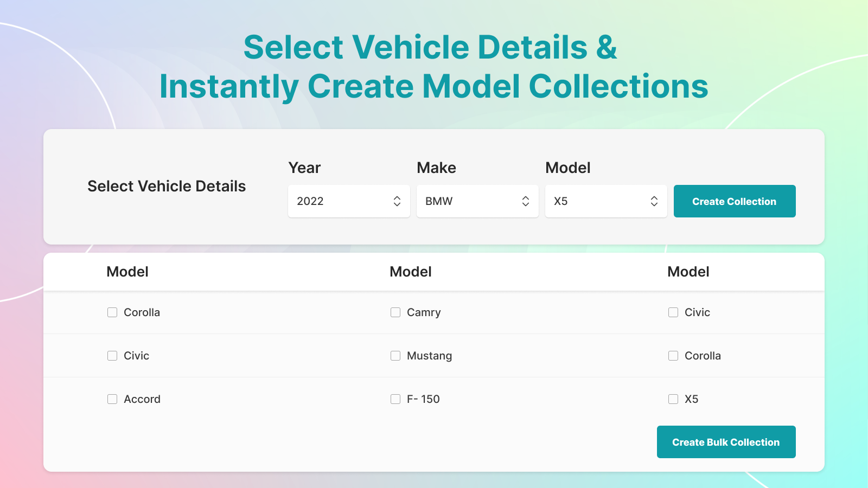This screenshot has width=868, height=488.
Task: Check the Corolla checkbox in third column
Action: tap(673, 356)
